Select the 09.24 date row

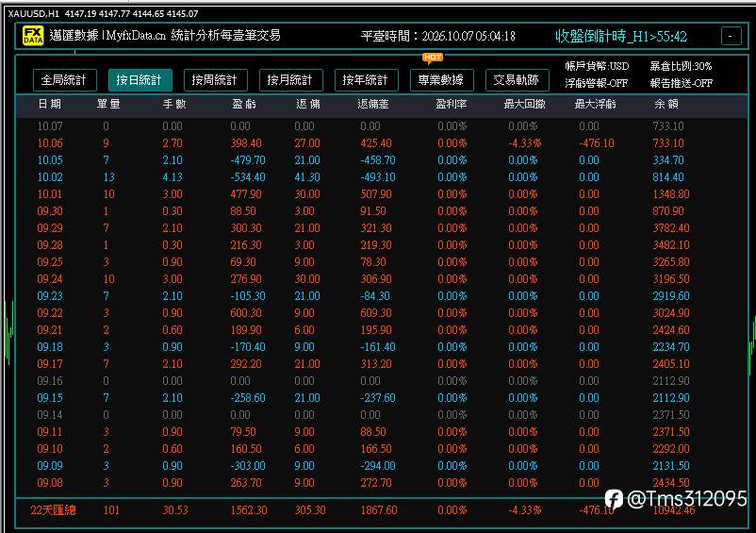point(381,279)
